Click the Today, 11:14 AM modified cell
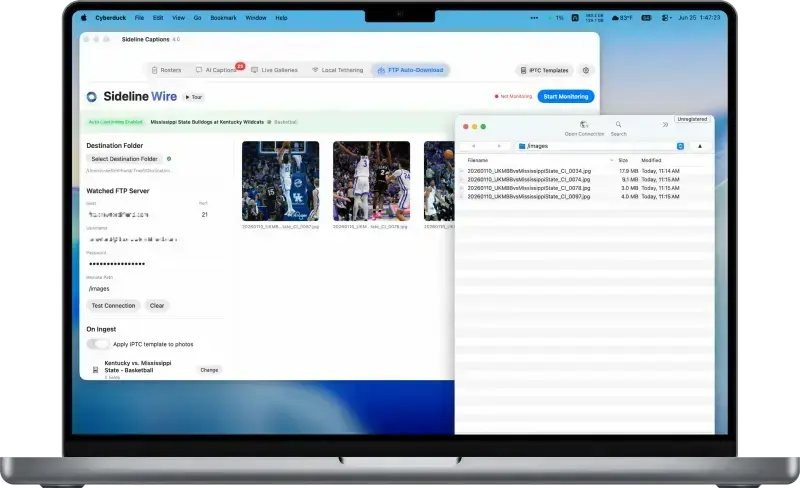Image resolution: width=800 pixels, height=488 pixels. click(660, 171)
